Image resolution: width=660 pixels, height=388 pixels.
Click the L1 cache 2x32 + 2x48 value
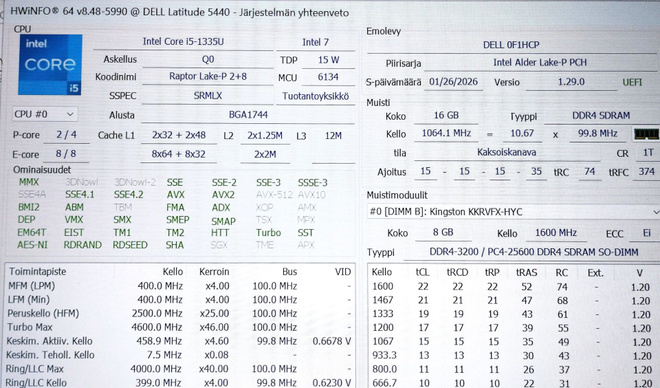point(179,136)
